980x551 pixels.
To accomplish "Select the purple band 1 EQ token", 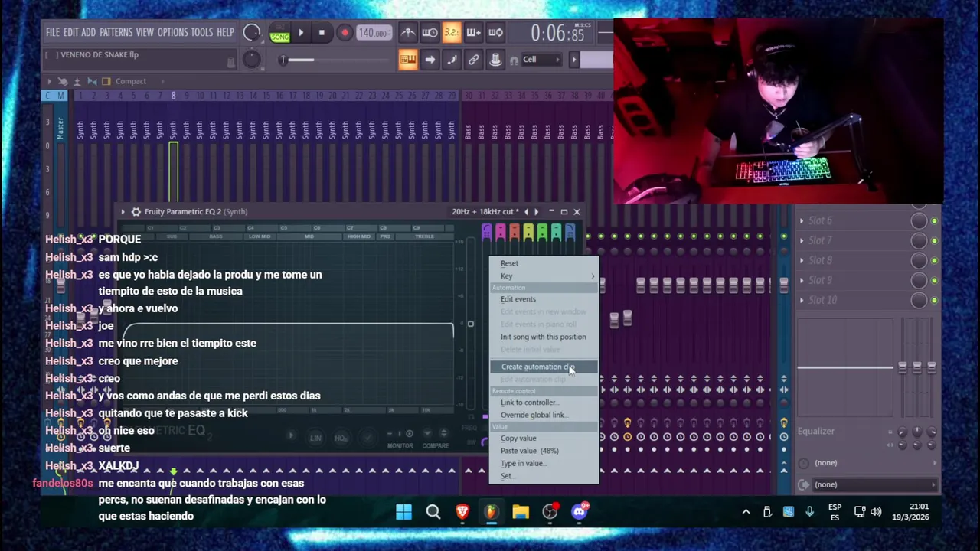I will pyautogui.click(x=486, y=231).
